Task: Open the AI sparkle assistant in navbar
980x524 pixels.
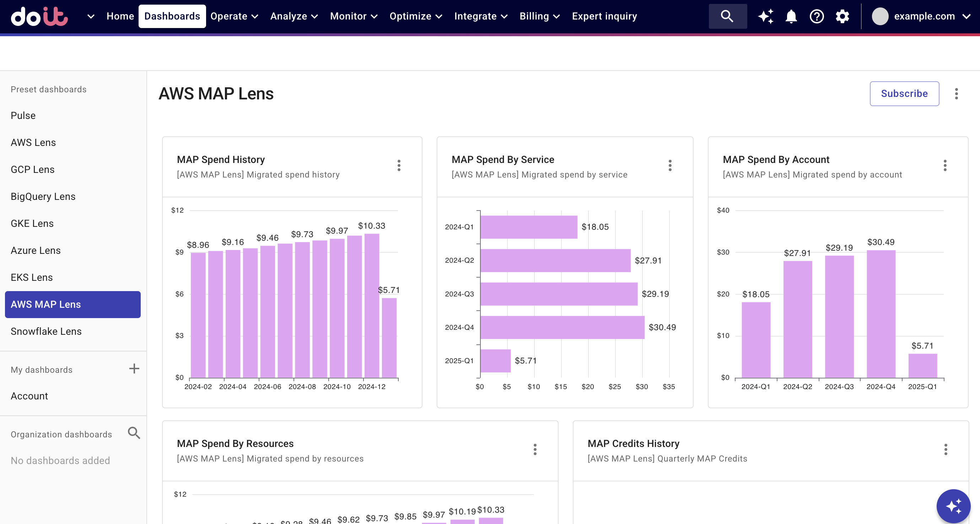Action: click(765, 16)
